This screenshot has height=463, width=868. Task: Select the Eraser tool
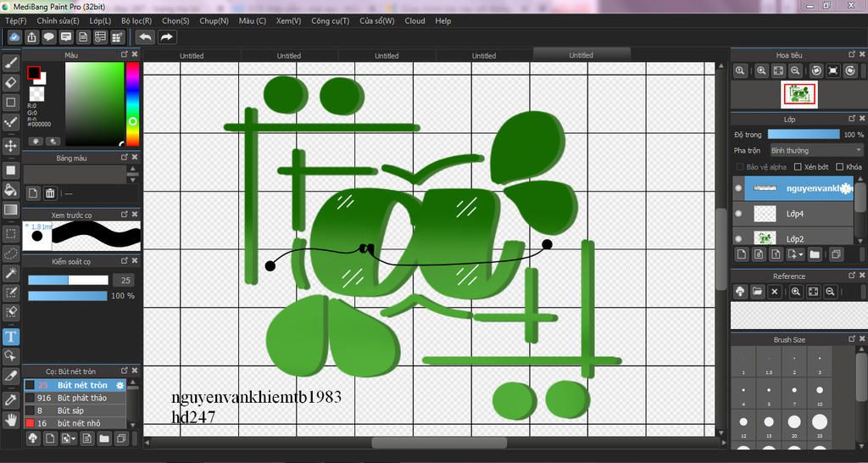pos(11,83)
